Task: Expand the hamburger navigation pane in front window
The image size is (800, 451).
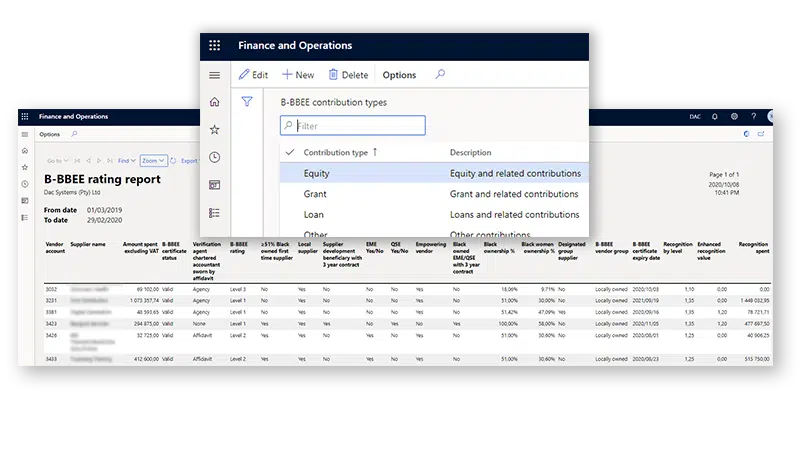Action: [214, 75]
